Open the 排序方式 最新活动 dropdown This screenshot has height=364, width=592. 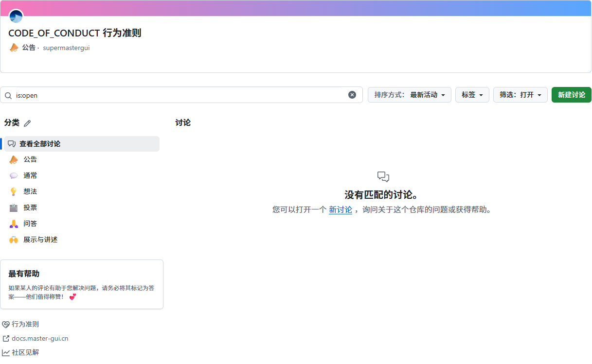point(410,95)
